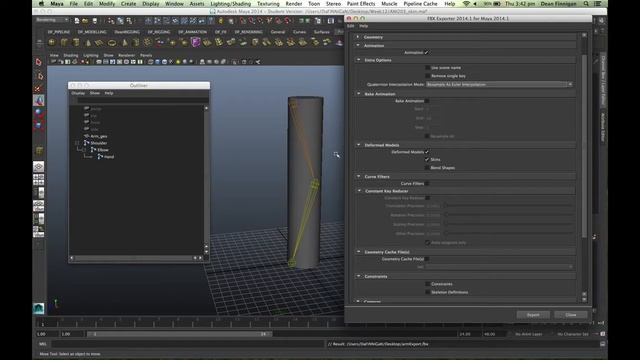The width and height of the screenshot is (640, 360).
Task: Collapse the Deformed Models section
Action: click(358, 144)
